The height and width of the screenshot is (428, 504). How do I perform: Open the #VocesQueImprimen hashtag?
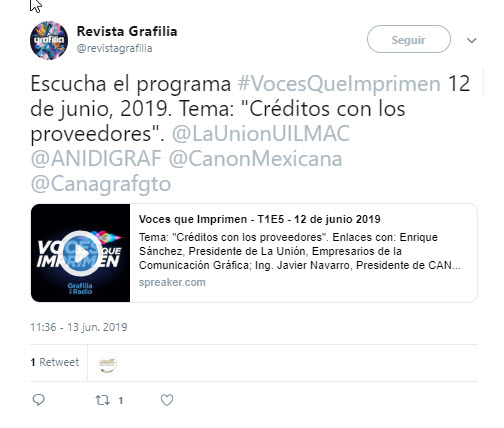tap(339, 83)
